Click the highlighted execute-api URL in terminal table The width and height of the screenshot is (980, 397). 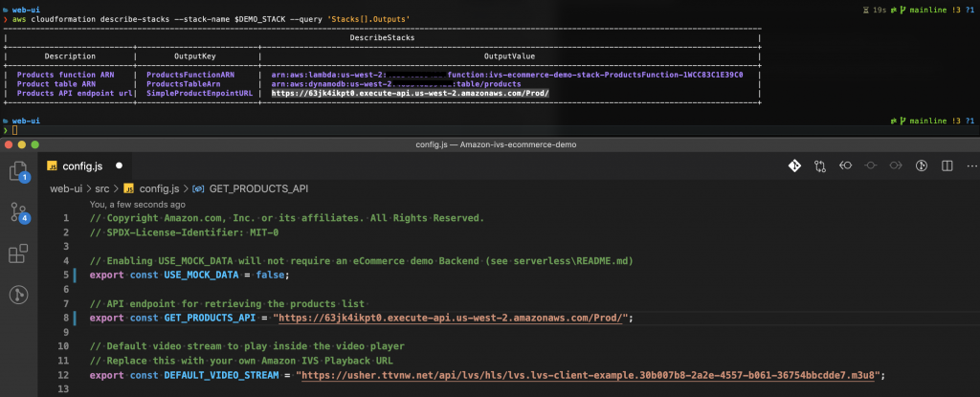tap(410, 93)
